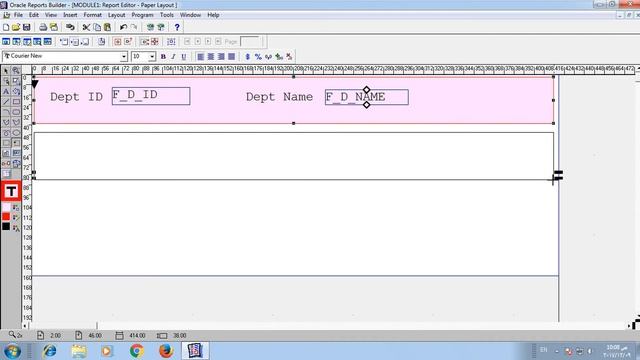Image resolution: width=640 pixels, height=360 pixels.
Task: Show the Header Section of the report
Action: (64, 42)
